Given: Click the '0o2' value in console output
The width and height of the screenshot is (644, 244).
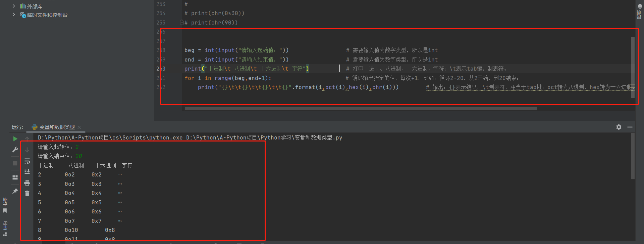Looking at the screenshot, I should point(70,174).
